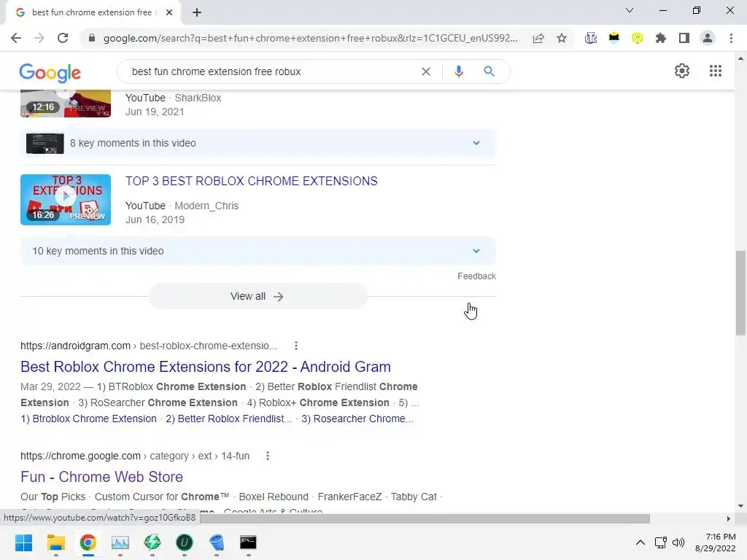Expand 8 key moments in this video
The image size is (747, 560).
258,144
